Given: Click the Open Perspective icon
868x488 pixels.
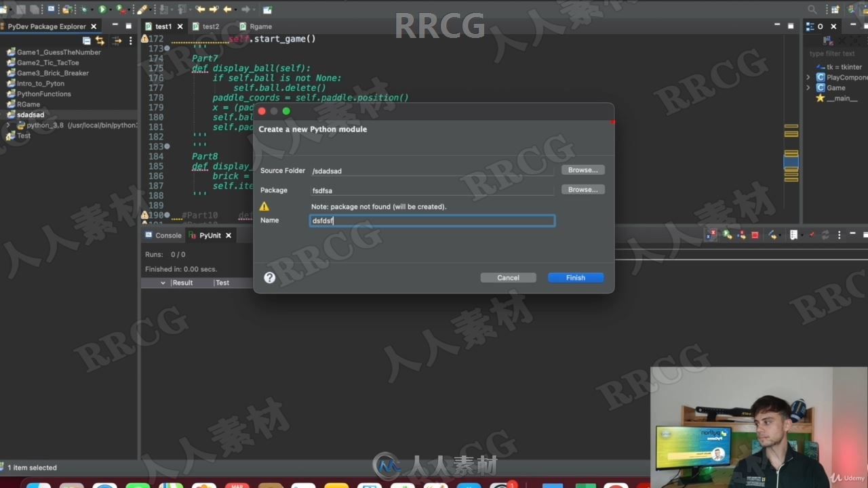Looking at the screenshot, I should click(x=835, y=9).
